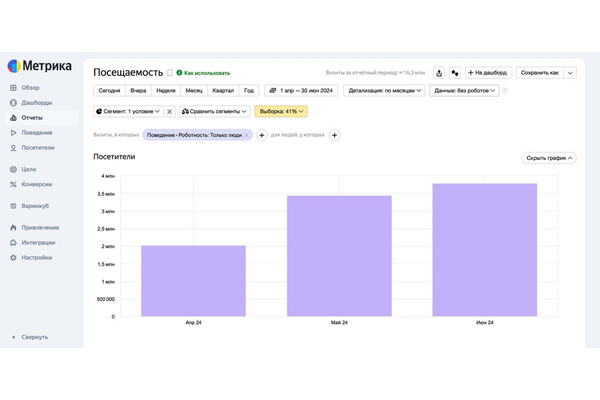Open Поведение in the sidebar

(x=37, y=132)
